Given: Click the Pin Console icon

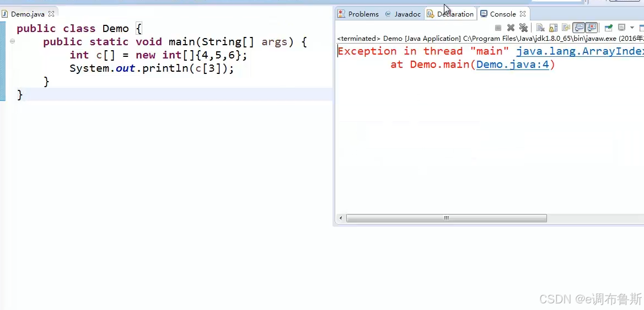Looking at the screenshot, I should click(609, 28).
